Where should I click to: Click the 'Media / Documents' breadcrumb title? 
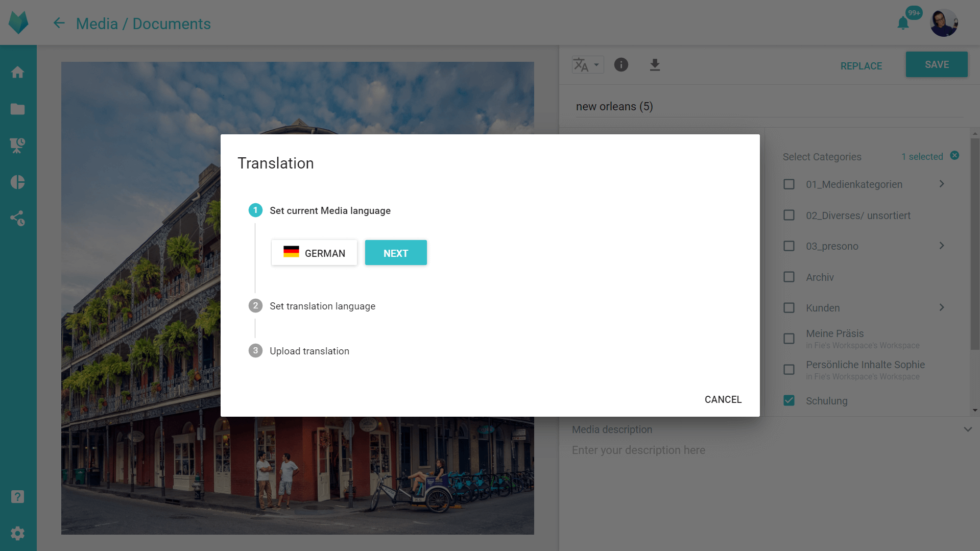click(x=144, y=23)
